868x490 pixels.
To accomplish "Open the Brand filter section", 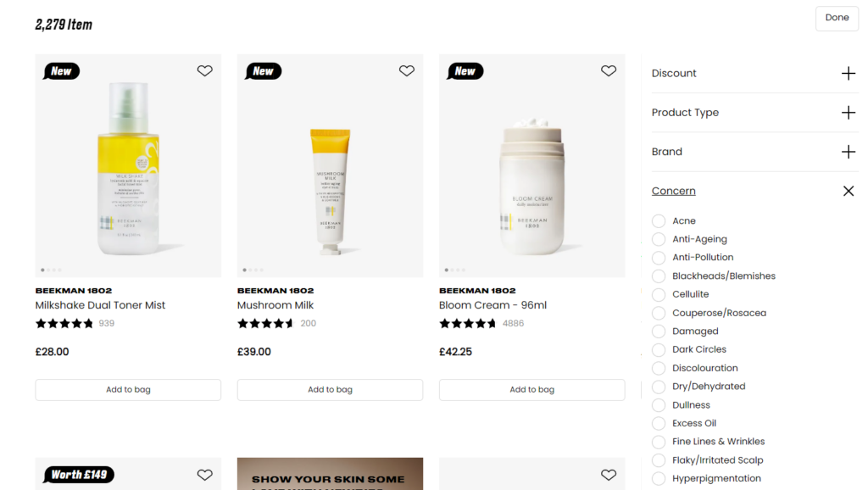I will pos(849,151).
